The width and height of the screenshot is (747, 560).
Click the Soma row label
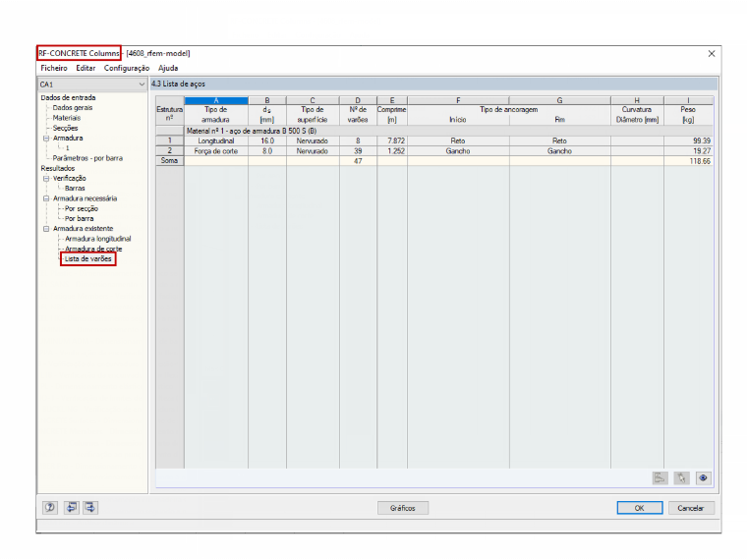tap(170, 160)
